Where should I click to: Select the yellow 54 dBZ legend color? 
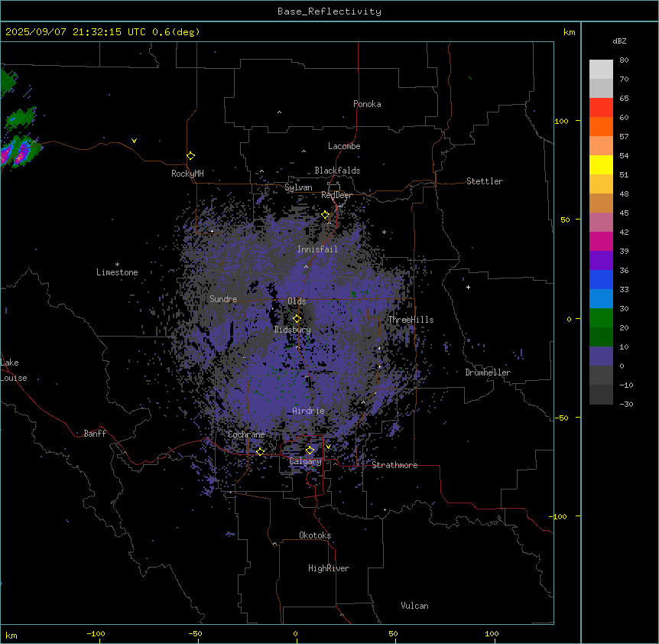tap(601, 164)
